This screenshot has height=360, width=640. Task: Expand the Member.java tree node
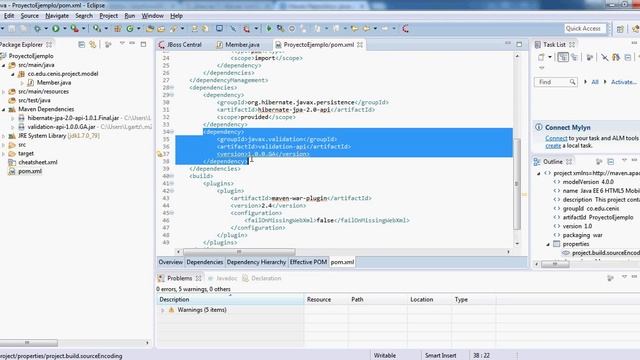click(22, 83)
